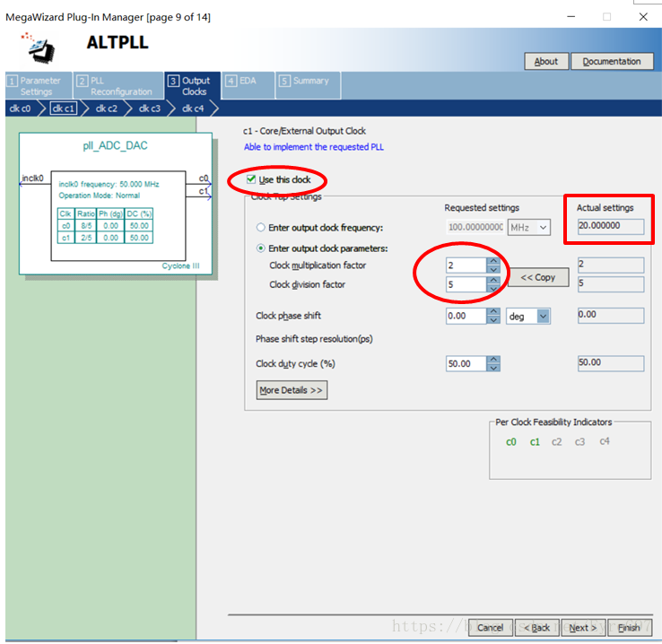Go to the clk c3 sub-page
662x644 pixels.
coord(150,109)
